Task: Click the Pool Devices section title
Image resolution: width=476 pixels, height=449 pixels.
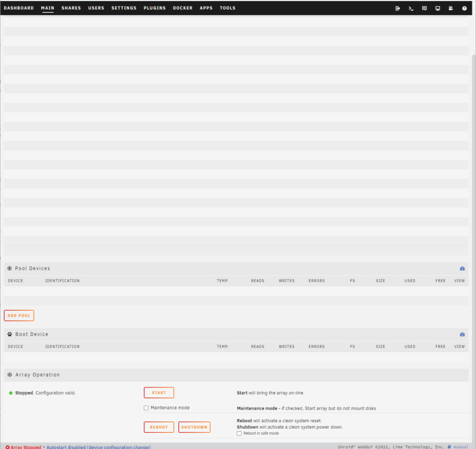Action: pyautogui.click(x=32, y=268)
